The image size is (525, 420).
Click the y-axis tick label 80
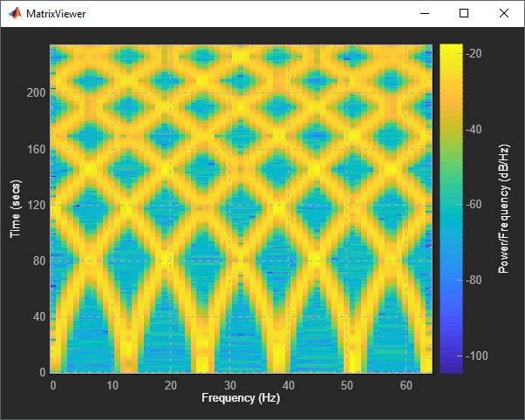pyautogui.click(x=39, y=261)
